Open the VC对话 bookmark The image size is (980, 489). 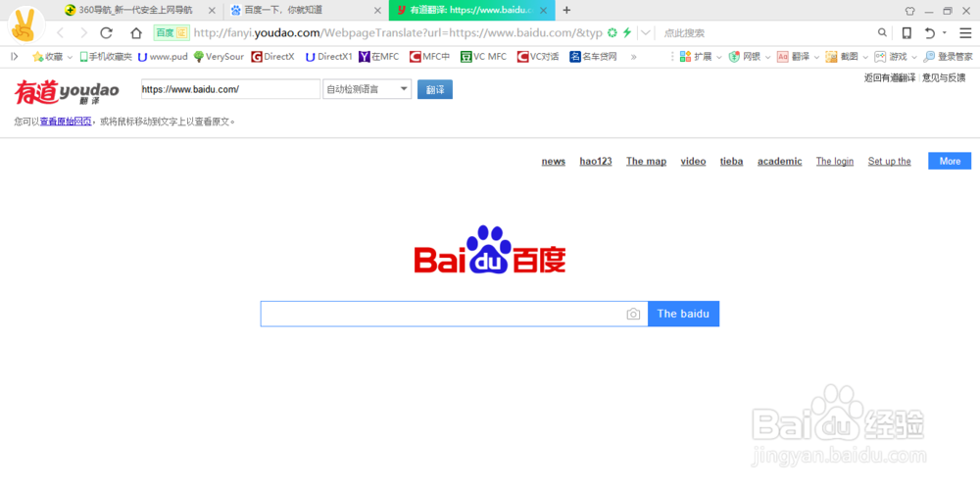tap(538, 56)
